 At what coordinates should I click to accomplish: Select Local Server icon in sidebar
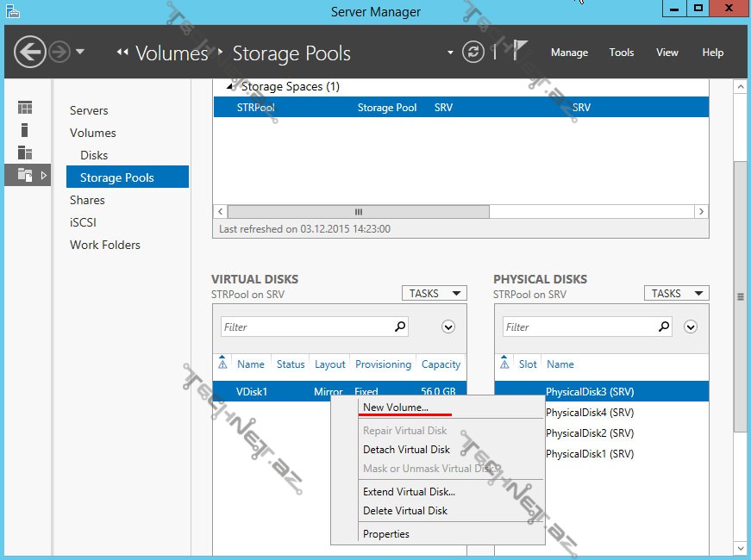[x=25, y=130]
